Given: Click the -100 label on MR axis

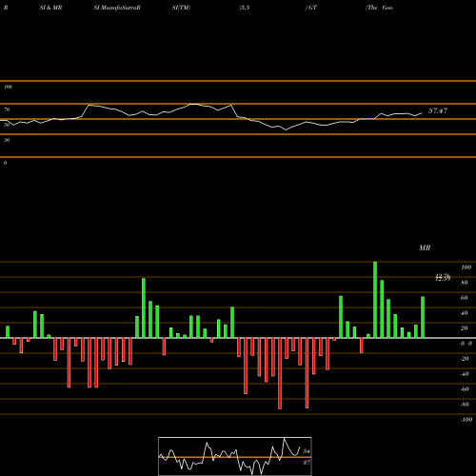Looking at the screenshot, I should point(466,420).
